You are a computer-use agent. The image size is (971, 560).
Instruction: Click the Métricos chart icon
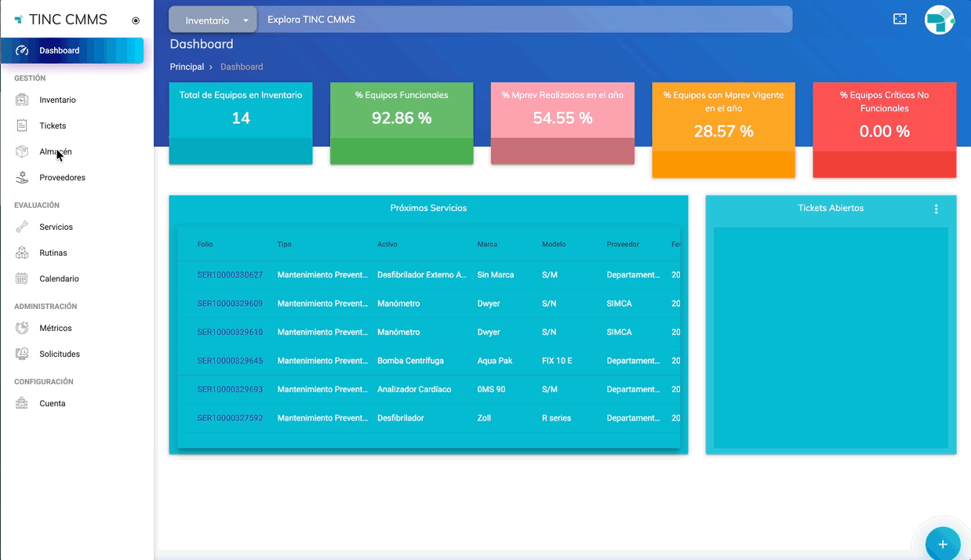pyautogui.click(x=22, y=328)
